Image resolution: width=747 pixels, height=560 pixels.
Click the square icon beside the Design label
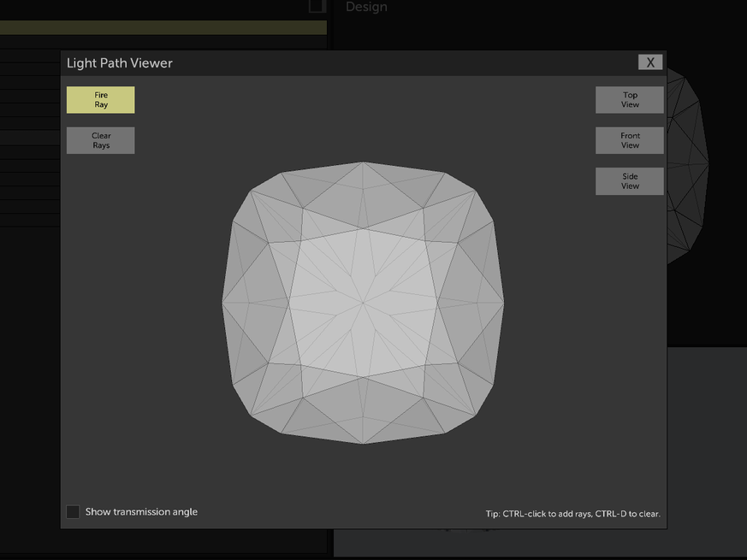tap(316, 7)
